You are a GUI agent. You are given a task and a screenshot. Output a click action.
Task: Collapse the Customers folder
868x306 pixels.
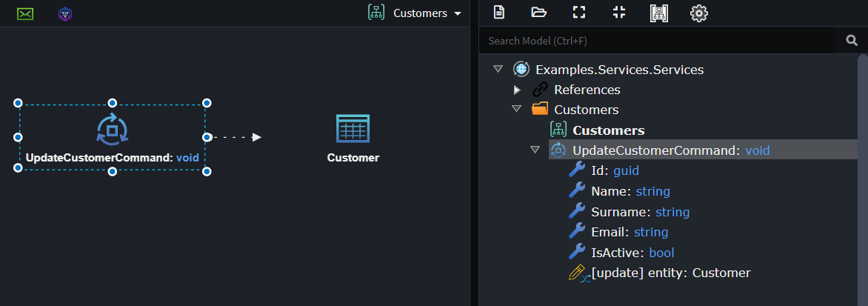[x=516, y=109]
